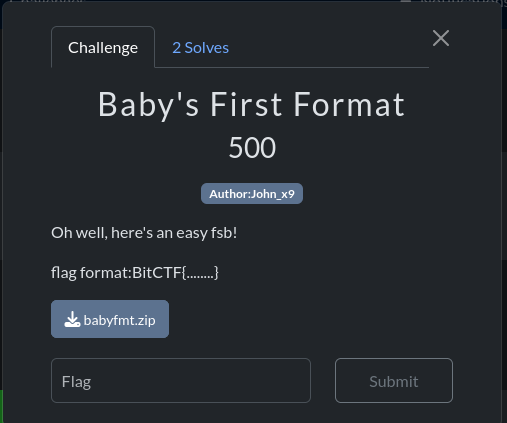Click the dimmed backdrop left of the dialog

tap(1, 200)
